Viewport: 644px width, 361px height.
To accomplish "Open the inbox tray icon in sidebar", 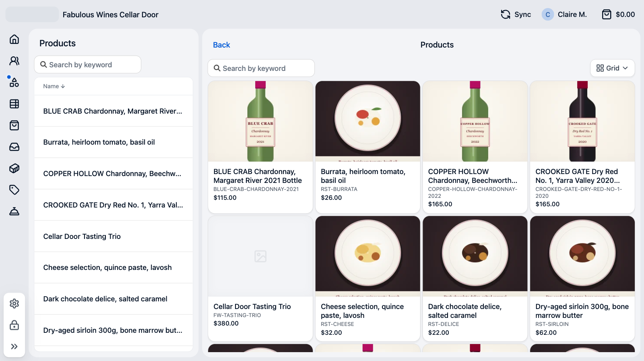I will (14, 147).
